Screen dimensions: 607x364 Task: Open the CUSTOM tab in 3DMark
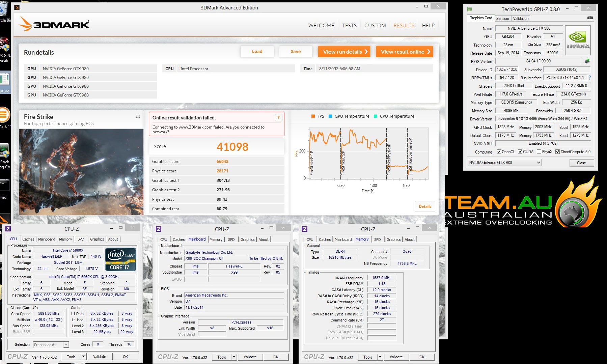[375, 25]
